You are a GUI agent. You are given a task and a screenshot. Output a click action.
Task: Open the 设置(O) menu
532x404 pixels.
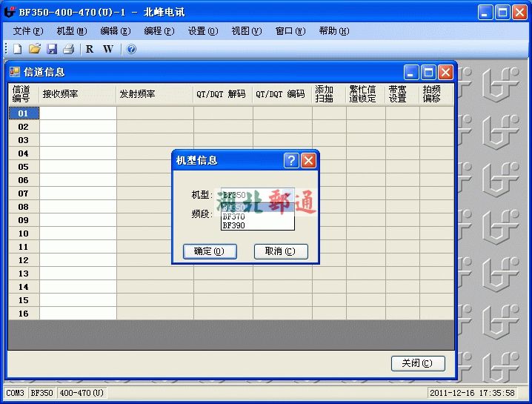[202, 31]
